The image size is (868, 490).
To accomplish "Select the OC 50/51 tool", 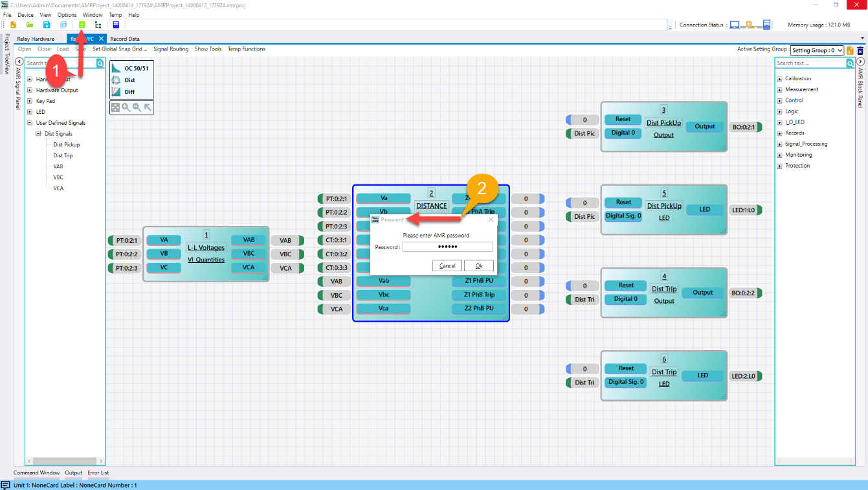I will pos(117,68).
